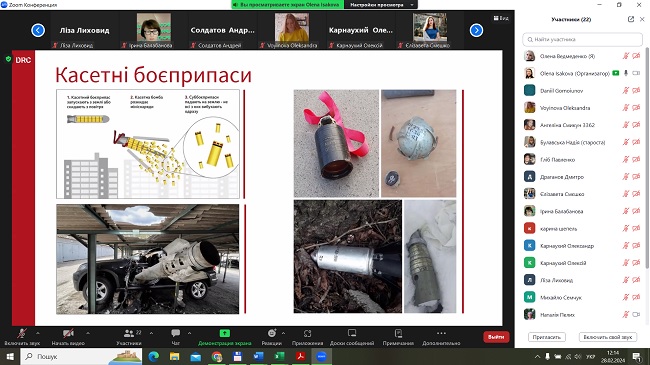Expand the caret next to Чат

coord(189,333)
